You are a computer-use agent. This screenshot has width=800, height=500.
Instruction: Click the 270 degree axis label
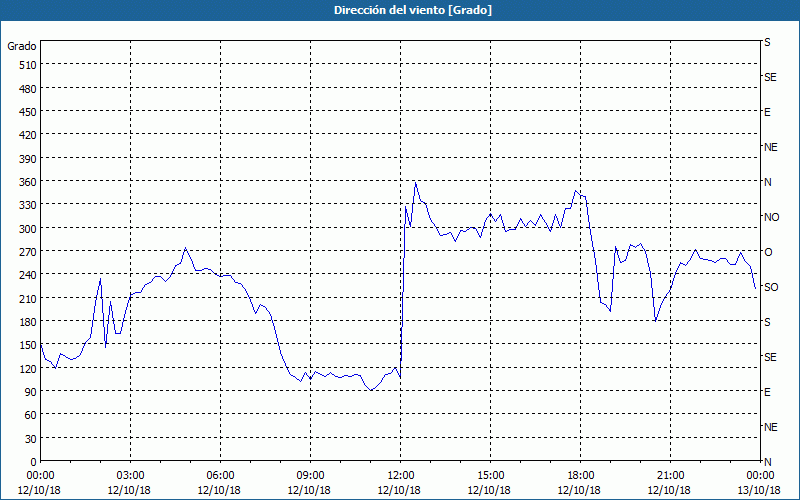coord(29,252)
